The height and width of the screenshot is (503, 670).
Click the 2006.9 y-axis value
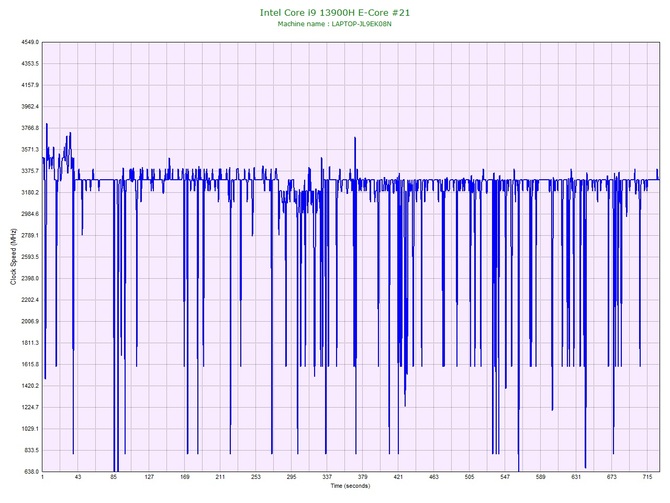[30, 321]
